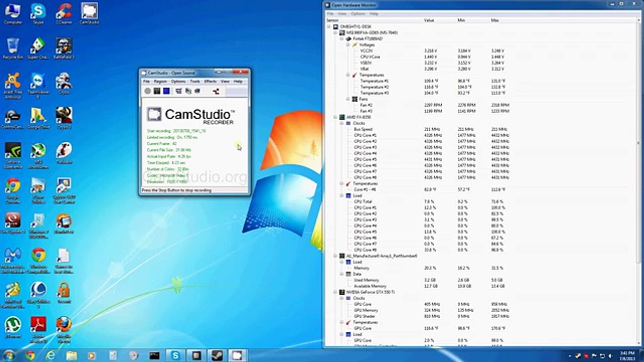Select the Available Memory row

point(370,286)
